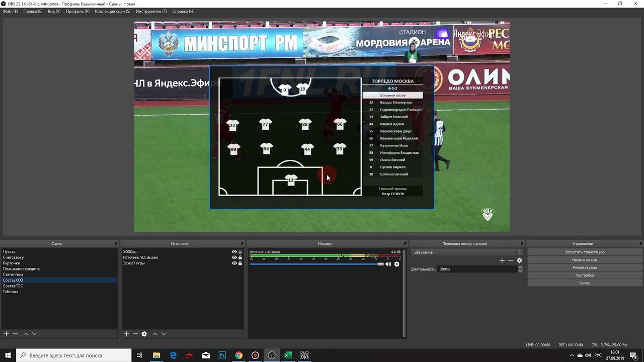Open Настройки from the controls panel
This screenshot has width=644, height=362.
pyautogui.click(x=585, y=275)
